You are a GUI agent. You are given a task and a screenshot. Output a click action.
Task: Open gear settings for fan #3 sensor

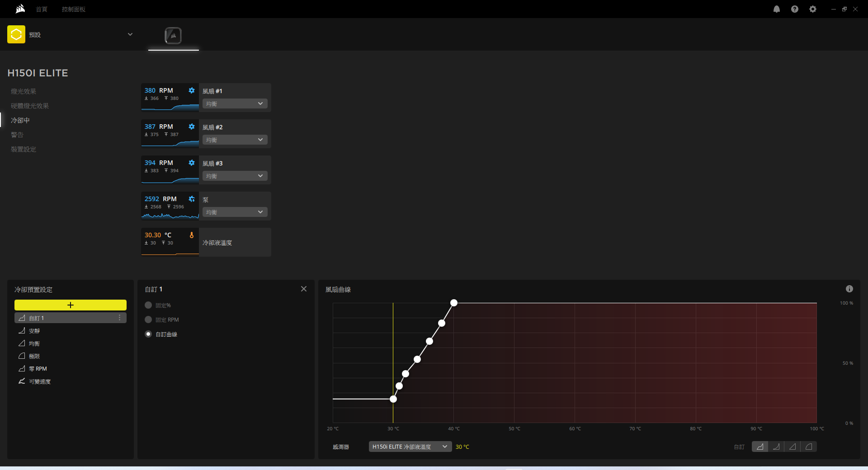point(192,163)
